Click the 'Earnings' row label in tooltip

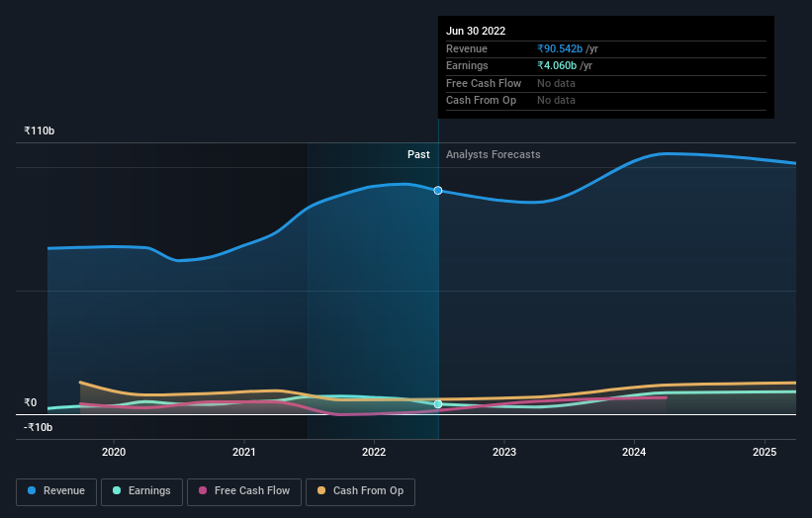467,65
